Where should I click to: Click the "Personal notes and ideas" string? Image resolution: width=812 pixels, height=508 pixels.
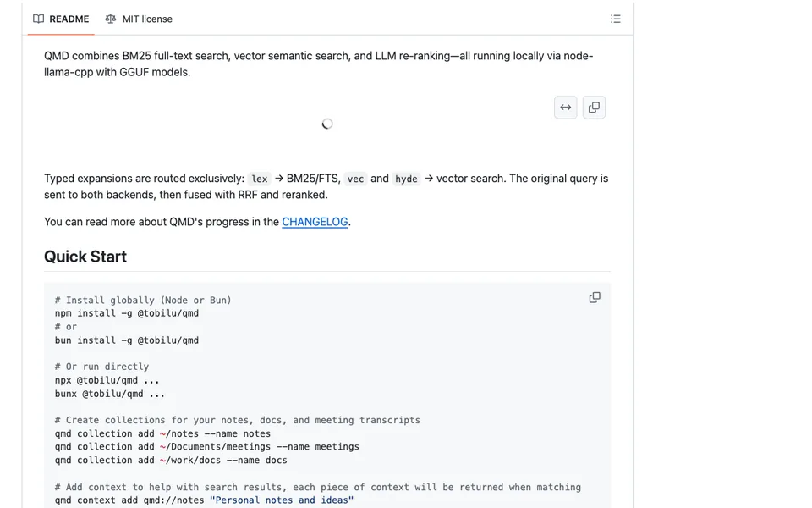coord(282,500)
